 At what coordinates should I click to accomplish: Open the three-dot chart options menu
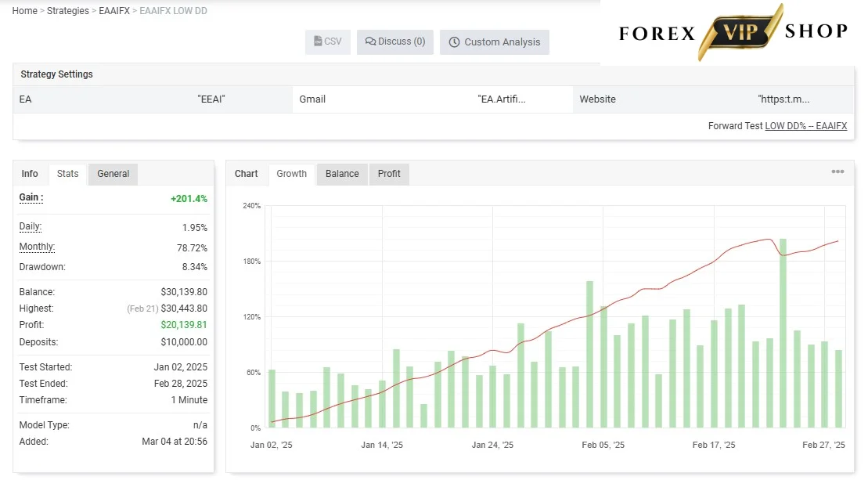[x=837, y=171]
